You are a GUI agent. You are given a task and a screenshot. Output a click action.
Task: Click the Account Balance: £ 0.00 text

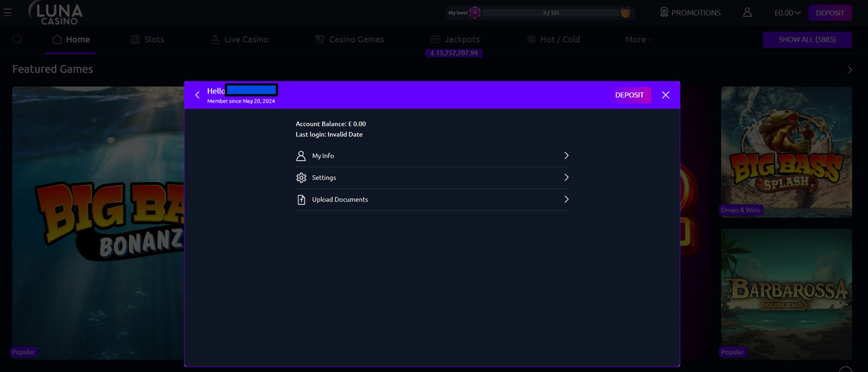pos(331,124)
